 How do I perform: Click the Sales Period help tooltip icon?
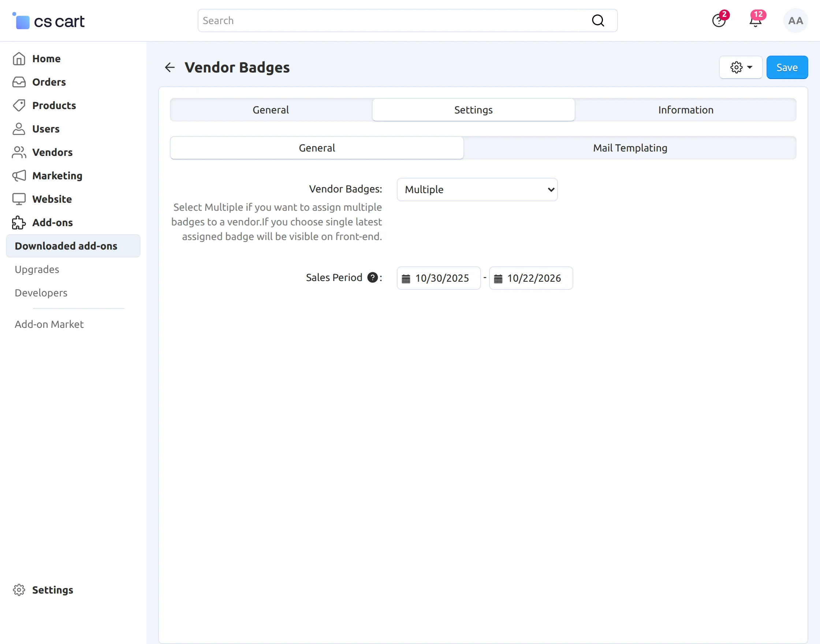click(x=372, y=277)
